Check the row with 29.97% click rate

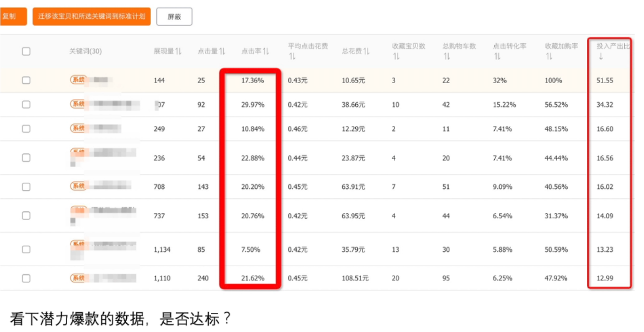pyautogui.click(x=26, y=104)
